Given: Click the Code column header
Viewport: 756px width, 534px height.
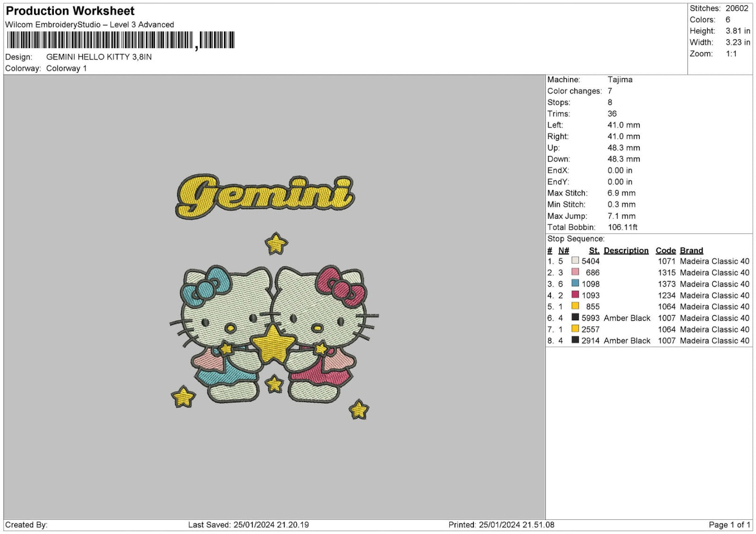Looking at the screenshot, I should pyautogui.click(x=665, y=251).
